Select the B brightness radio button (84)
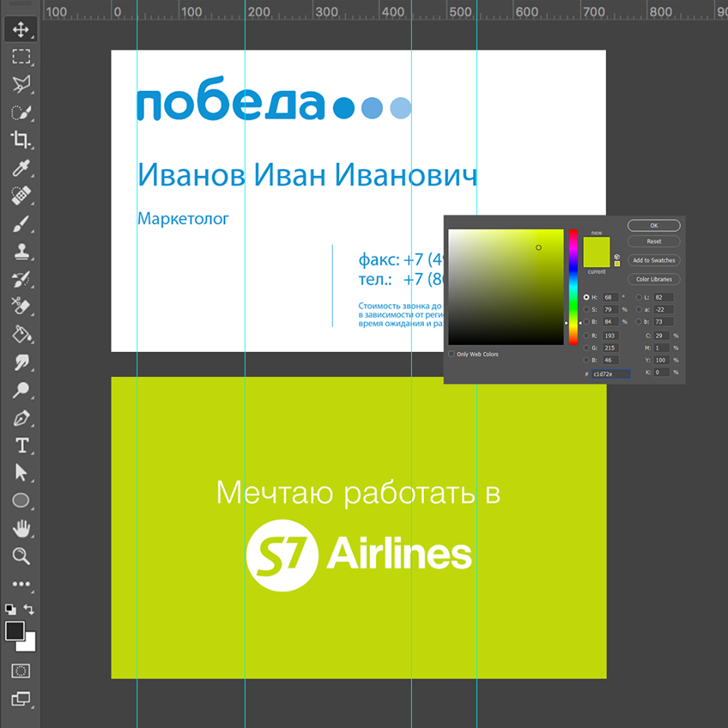The width and height of the screenshot is (728, 728). [586, 322]
